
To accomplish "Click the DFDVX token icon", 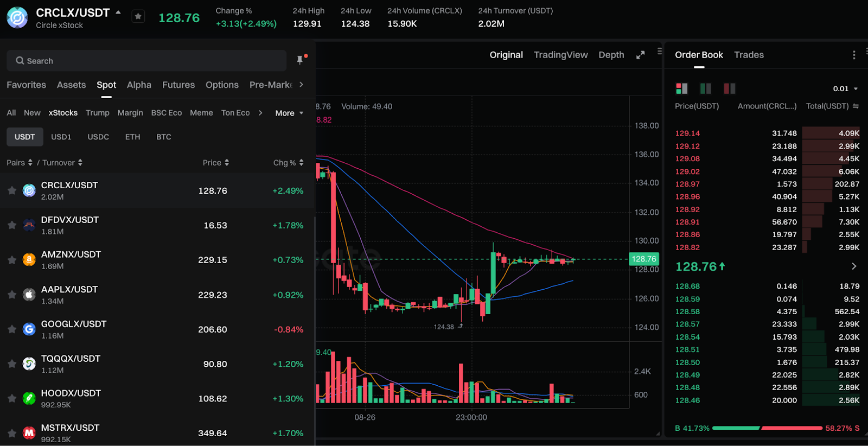I will click(29, 225).
